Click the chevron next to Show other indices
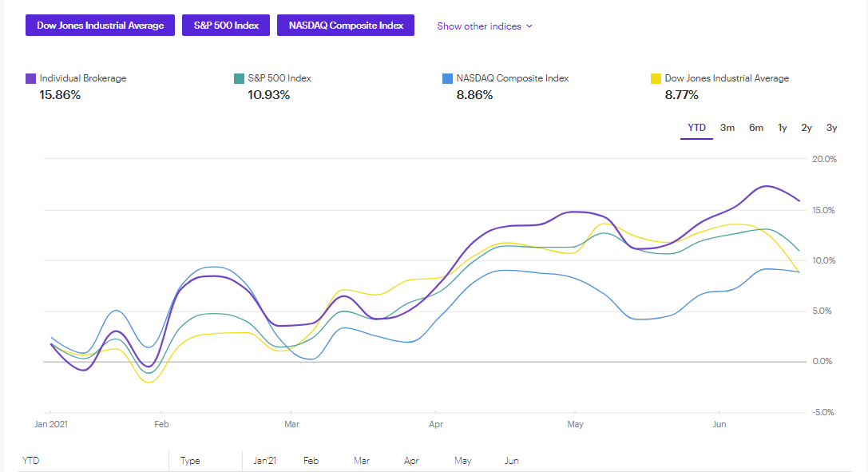Screen dimensions: 868x472 (x=529, y=26)
